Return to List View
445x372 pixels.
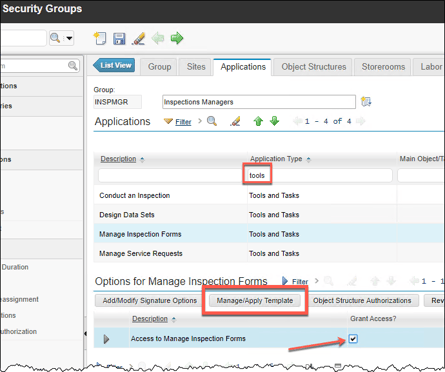(114, 65)
